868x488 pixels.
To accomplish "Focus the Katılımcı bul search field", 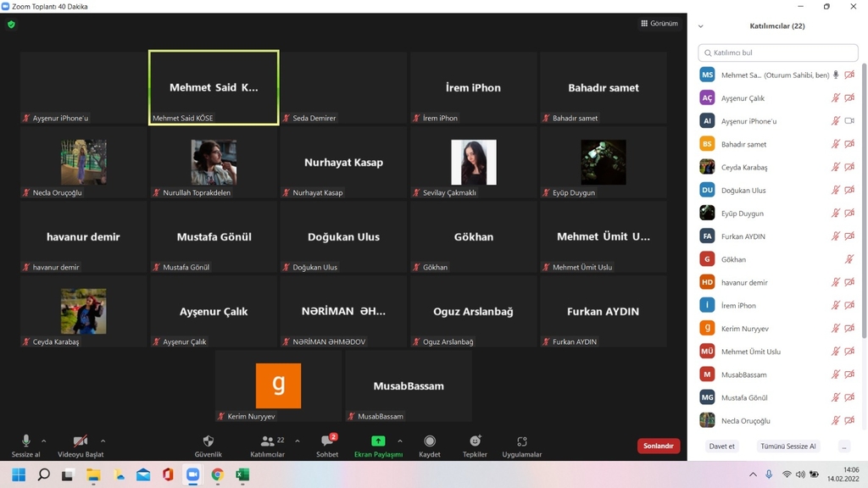I will (x=778, y=53).
